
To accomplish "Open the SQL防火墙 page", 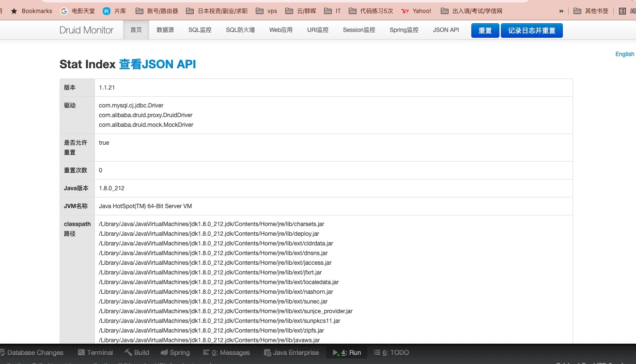I will (240, 30).
